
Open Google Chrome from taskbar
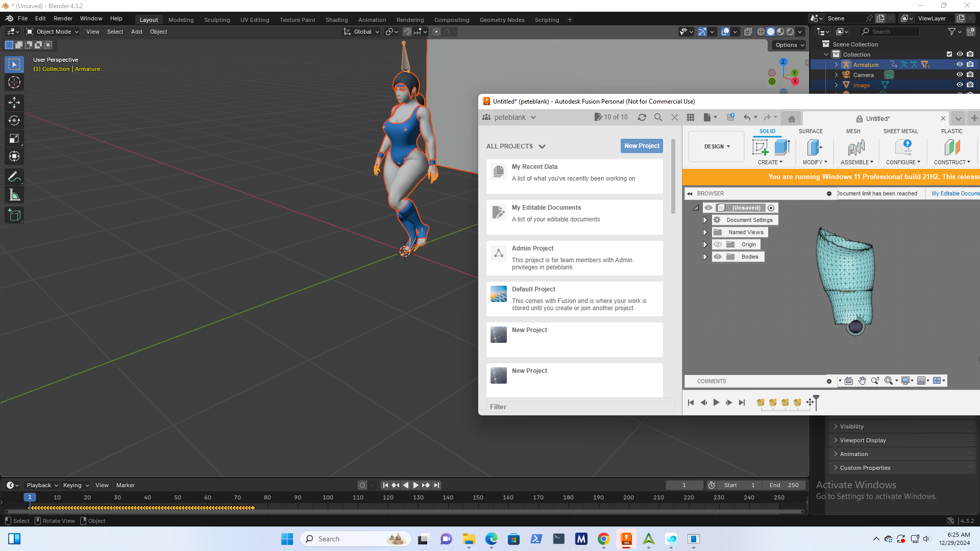click(604, 539)
